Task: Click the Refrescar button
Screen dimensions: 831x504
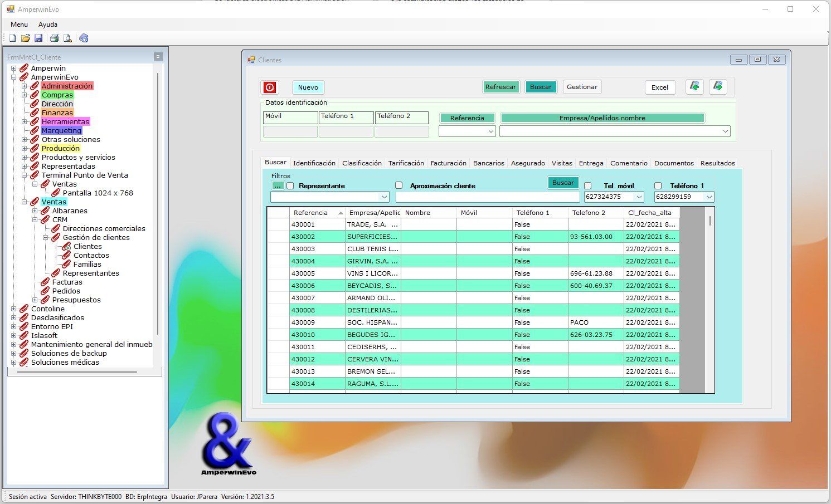Action: coord(500,87)
